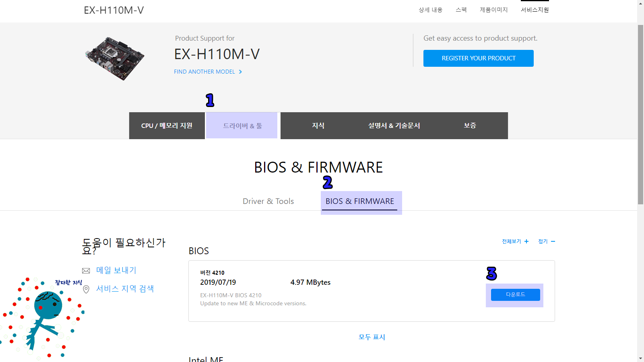Show all BIOS versions with 모두 표시
The width and height of the screenshot is (644, 362).
[372, 337]
